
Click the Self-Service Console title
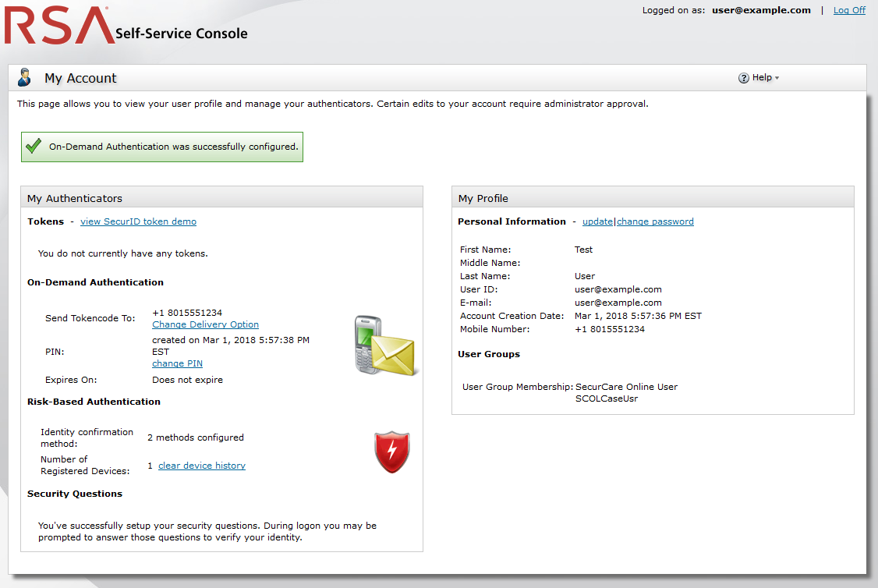pyautogui.click(x=181, y=34)
